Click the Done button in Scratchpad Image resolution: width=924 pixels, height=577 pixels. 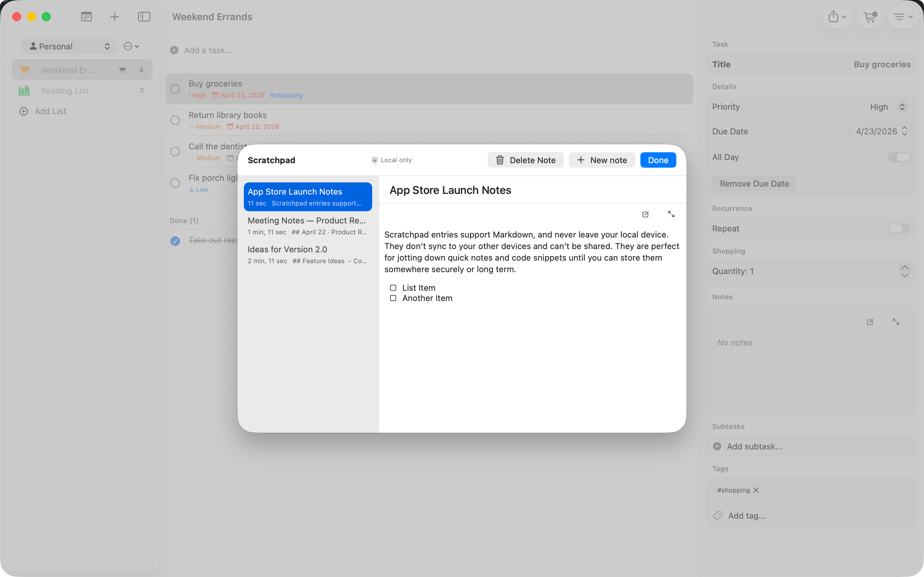pyautogui.click(x=657, y=160)
